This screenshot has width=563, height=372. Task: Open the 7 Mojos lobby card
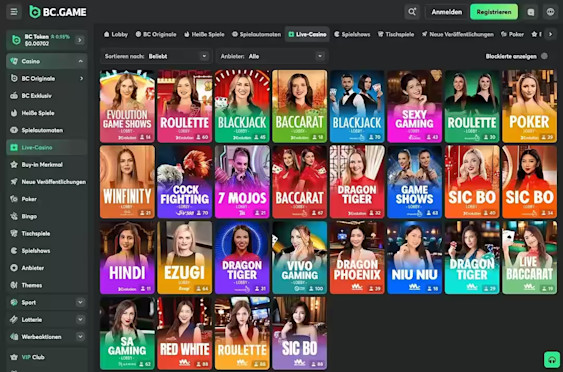242,182
